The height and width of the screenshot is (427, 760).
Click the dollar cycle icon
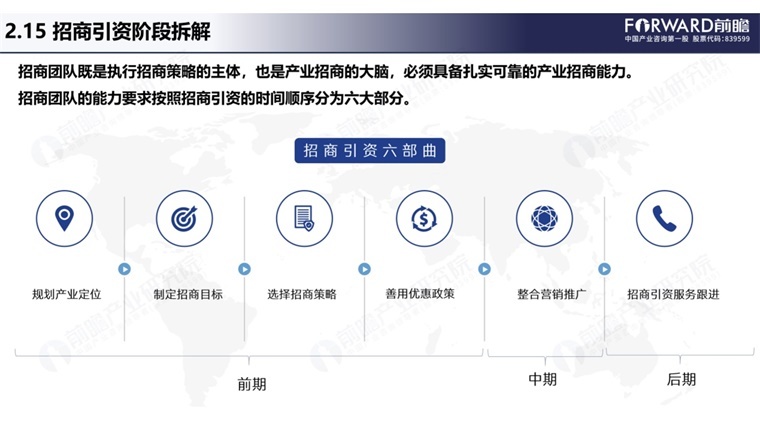424,219
